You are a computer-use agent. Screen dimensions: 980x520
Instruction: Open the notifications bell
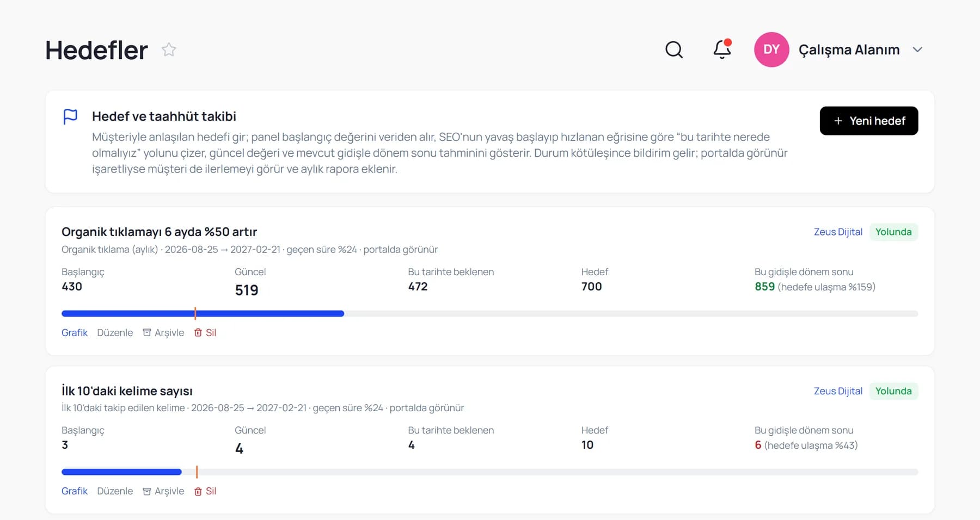[722, 49]
